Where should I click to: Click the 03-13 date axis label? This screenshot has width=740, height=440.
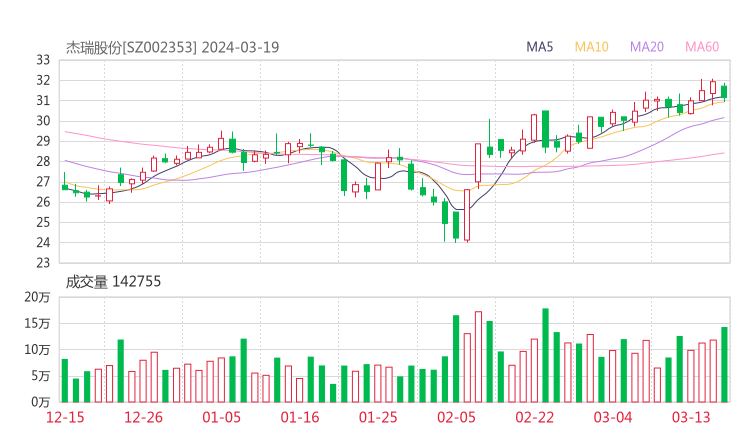point(691,417)
